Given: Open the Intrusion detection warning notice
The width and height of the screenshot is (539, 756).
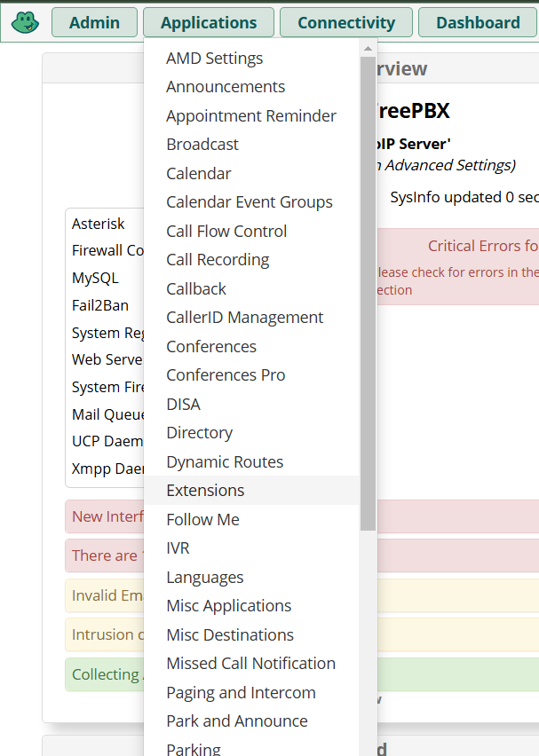Looking at the screenshot, I should [x=105, y=634].
